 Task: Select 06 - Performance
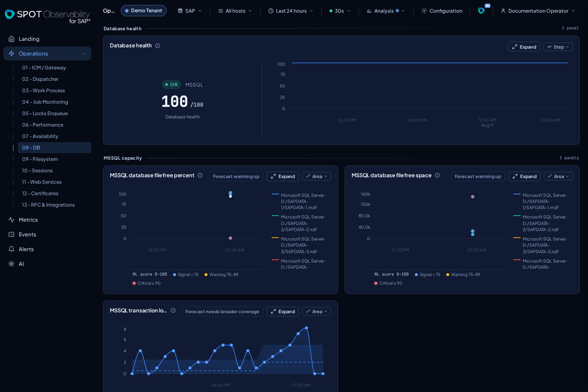click(54, 125)
